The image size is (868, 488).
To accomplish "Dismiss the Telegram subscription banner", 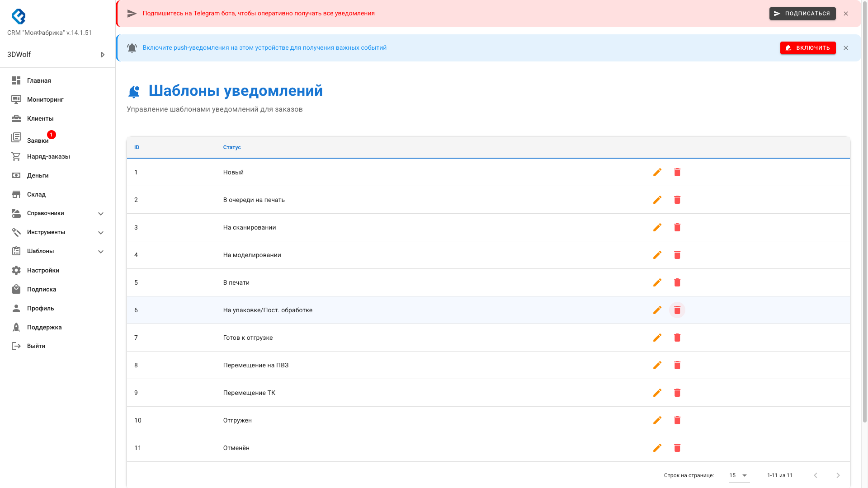I will tap(846, 14).
